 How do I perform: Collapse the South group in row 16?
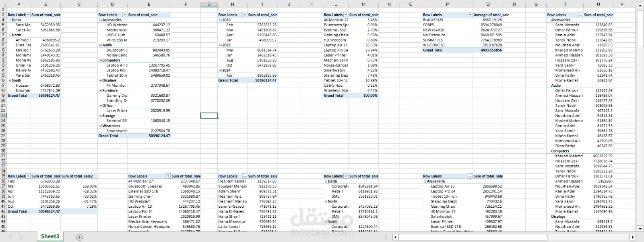coord(10,80)
